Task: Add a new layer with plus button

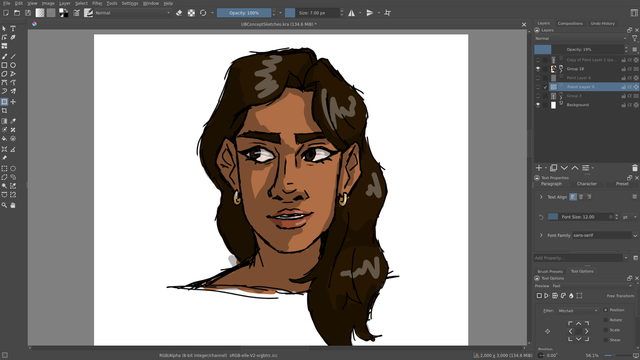Action: click(539, 168)
